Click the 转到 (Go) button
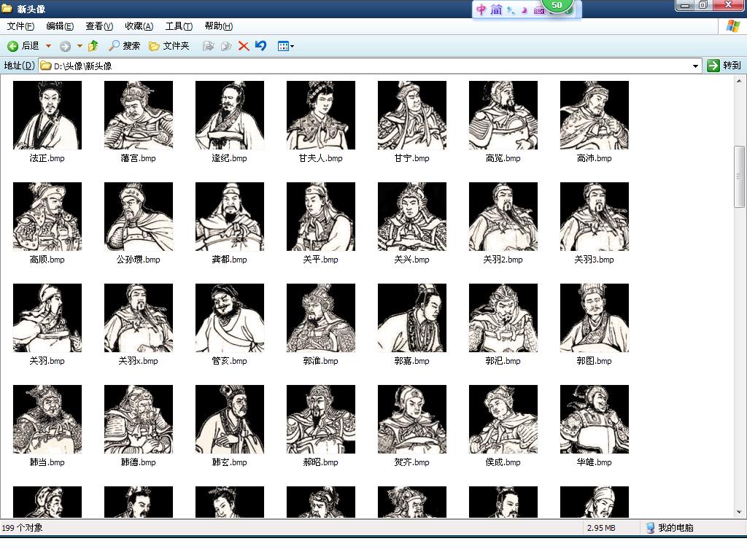The image size is (747, 560). [x=724, y=66]
